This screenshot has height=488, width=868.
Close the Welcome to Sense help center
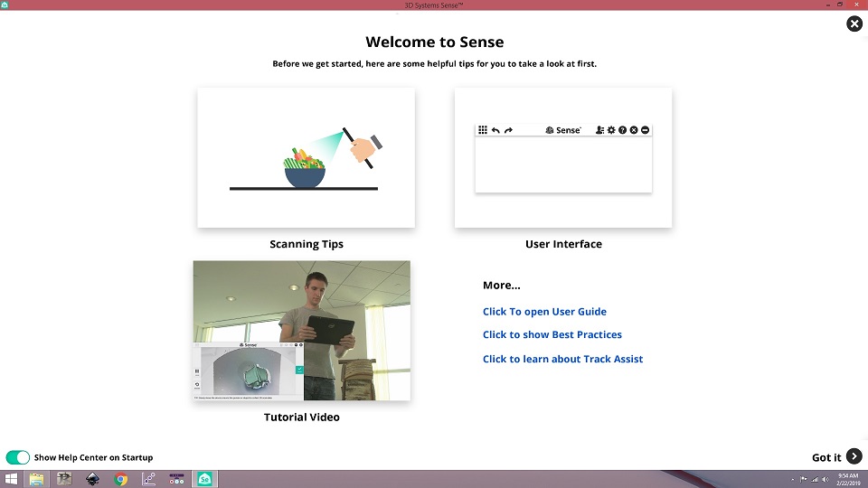pos(854,23)
